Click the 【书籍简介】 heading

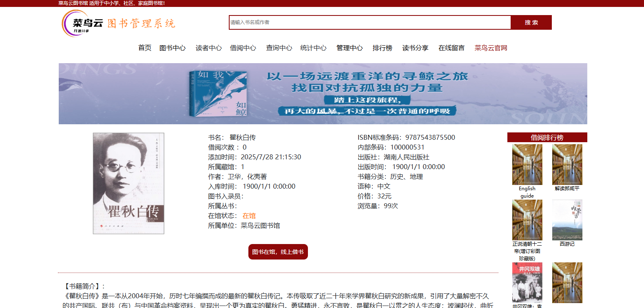[x=84, y=286]
